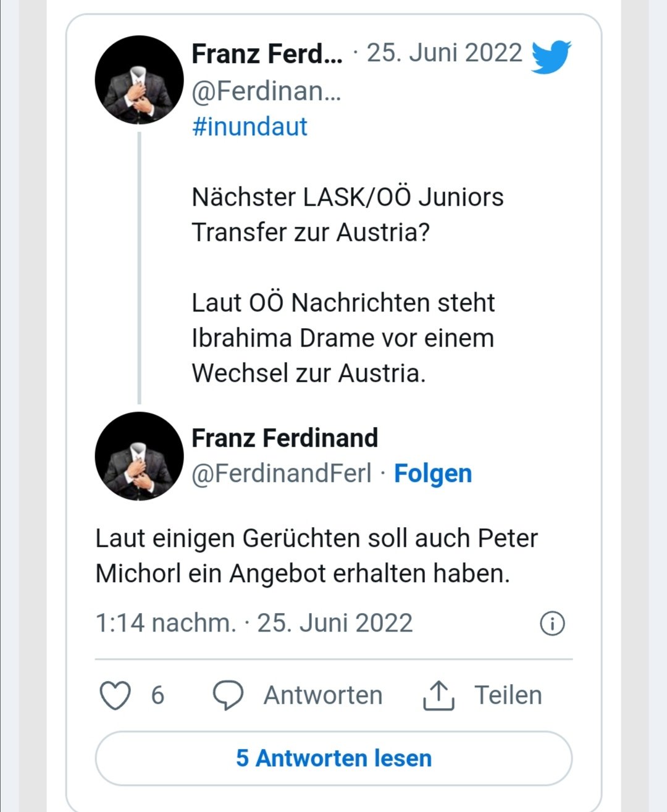Click the truncated Franz Ferd... name
The image size is (667, 812).
[x=267, y=54]
